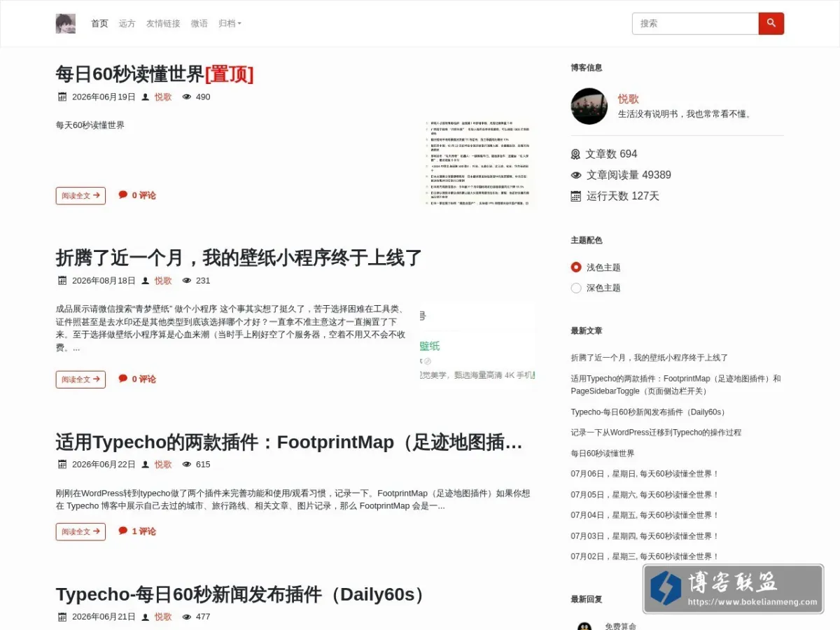
Task: Click the 1 评论 link
Action: tap(143, 531)
